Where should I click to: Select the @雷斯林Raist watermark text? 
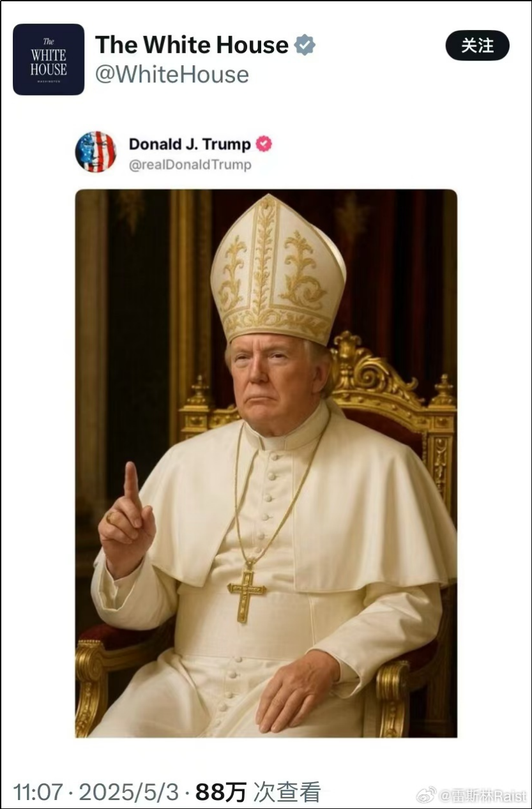click(483, 796)
